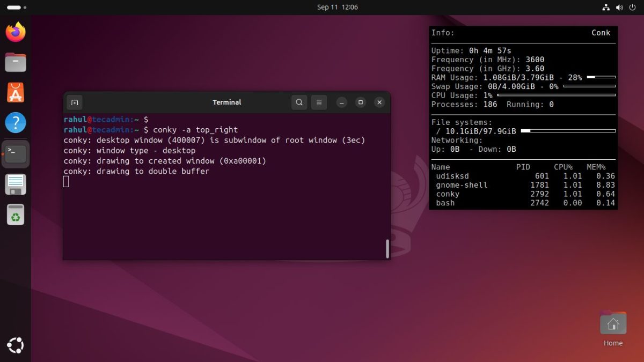Launch Firefox from the dock
This screenshot has width=644, height=362.
[x=16, y=32]
